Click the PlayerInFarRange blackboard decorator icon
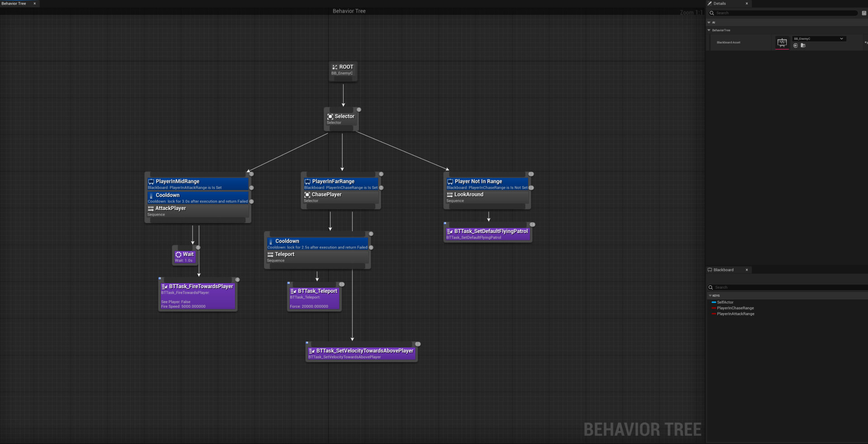The width and height of the screenshot is (868, 444). (307, 182)
